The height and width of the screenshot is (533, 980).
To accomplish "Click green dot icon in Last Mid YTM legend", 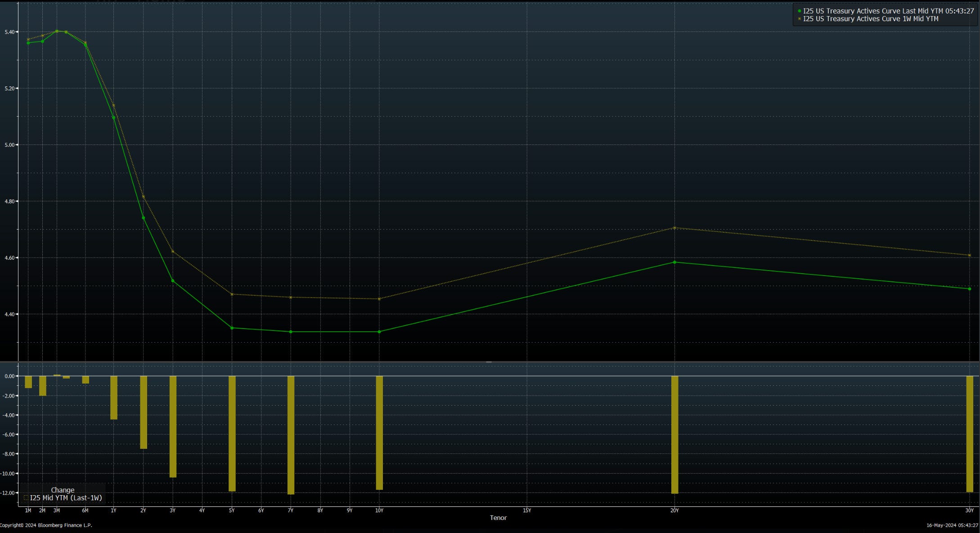I will (799, 11).
